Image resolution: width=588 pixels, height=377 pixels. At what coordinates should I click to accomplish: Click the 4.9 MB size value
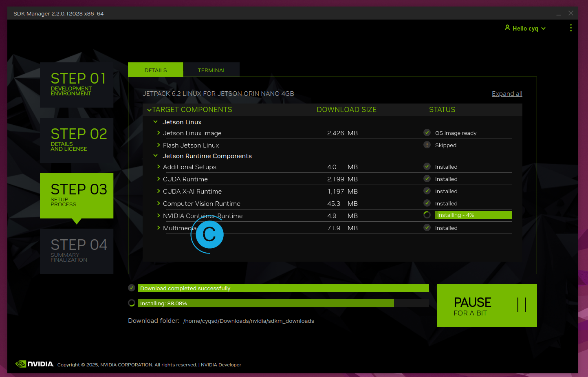pyautogui.click(x=342, y=216)
